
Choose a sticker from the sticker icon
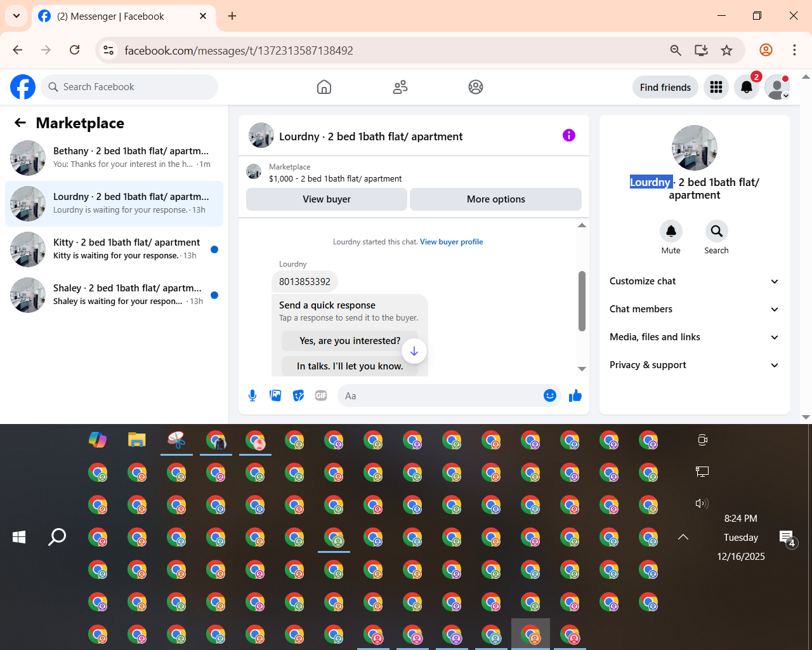coord(298,396)
